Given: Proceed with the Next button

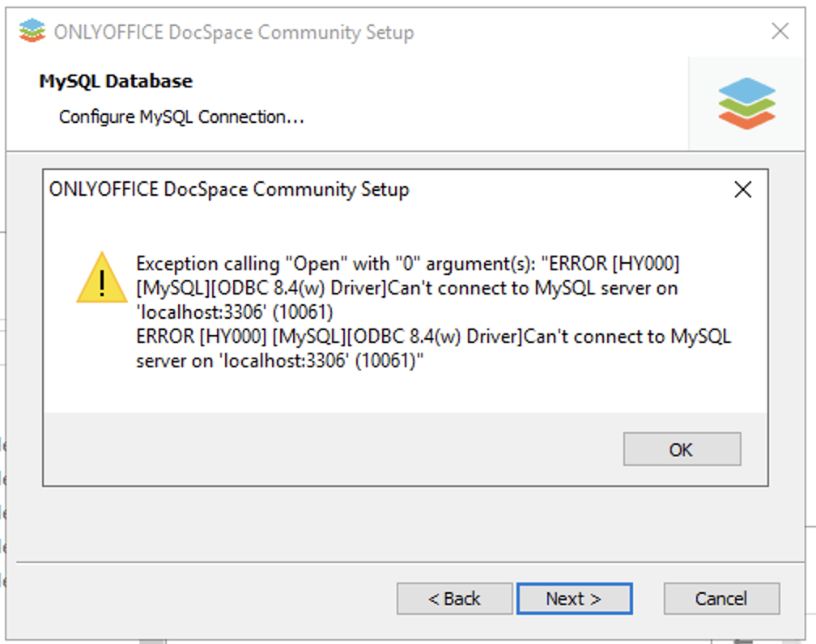Looking at the screenshot, I should pyautogui.click(x=574, y=599).
